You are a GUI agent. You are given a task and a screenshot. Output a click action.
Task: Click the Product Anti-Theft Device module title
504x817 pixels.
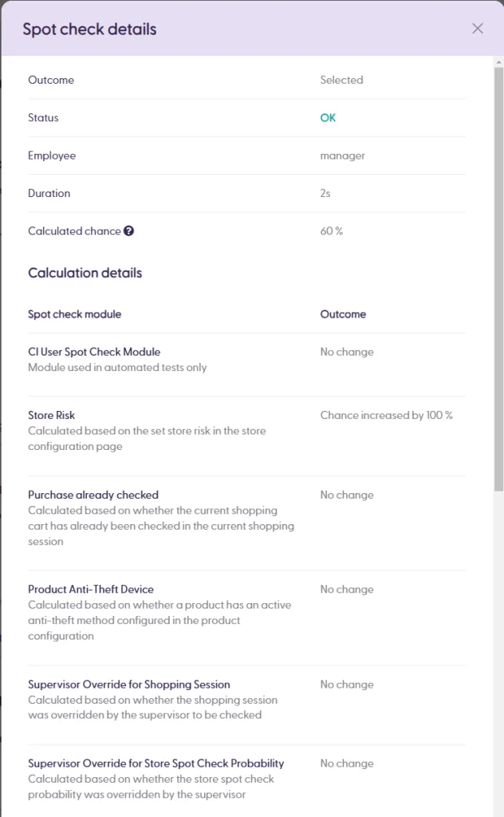pos(91,590)
